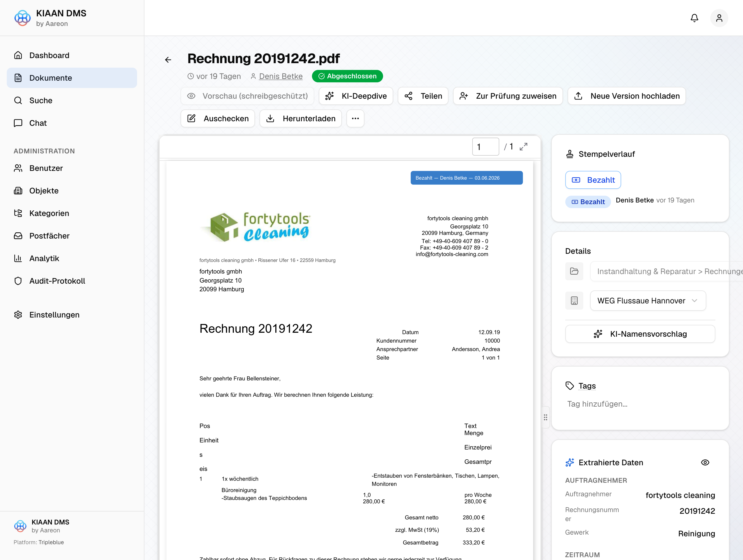Click the Gesamtbetrag 333,20 € amount
Viewport: 743px width, 560px height.
point(474,543)
